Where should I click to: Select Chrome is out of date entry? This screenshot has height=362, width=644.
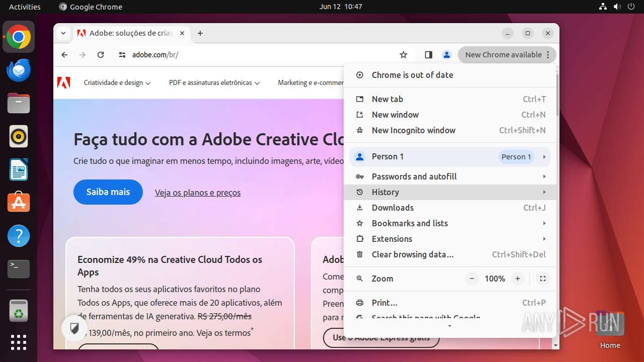[x=449, y=75]
